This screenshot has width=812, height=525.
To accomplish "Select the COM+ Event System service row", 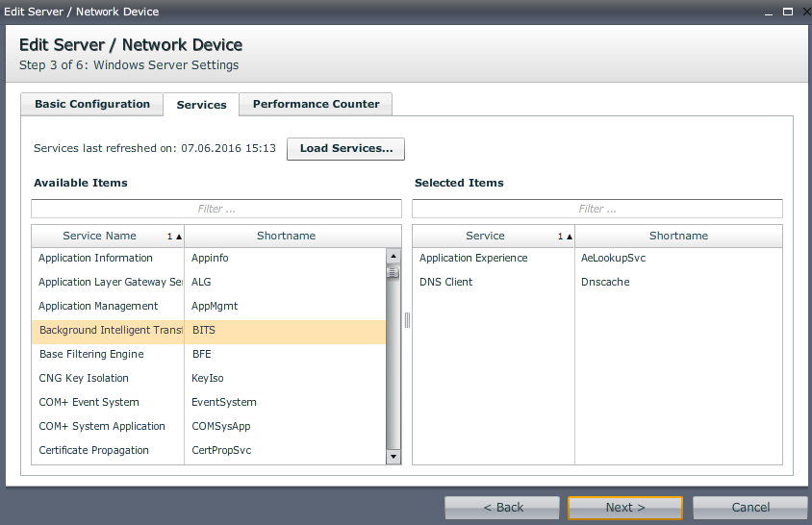I will click(x=89, y=402).
